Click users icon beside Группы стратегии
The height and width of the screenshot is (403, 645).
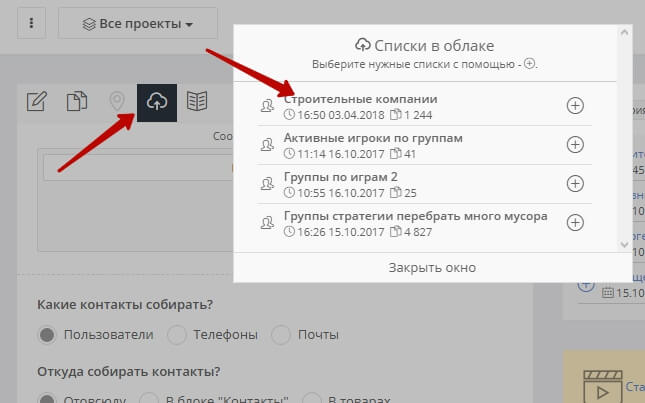[x=267, y=222]
